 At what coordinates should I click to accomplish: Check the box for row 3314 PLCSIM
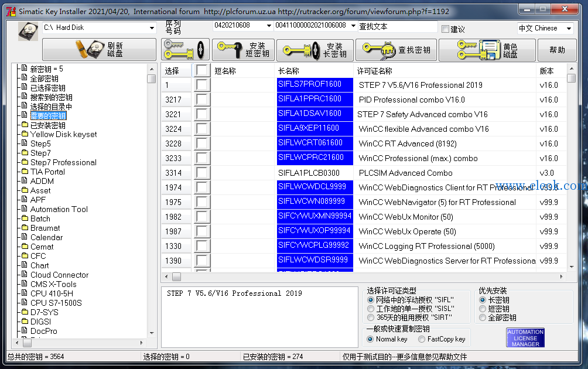point(201,173)
